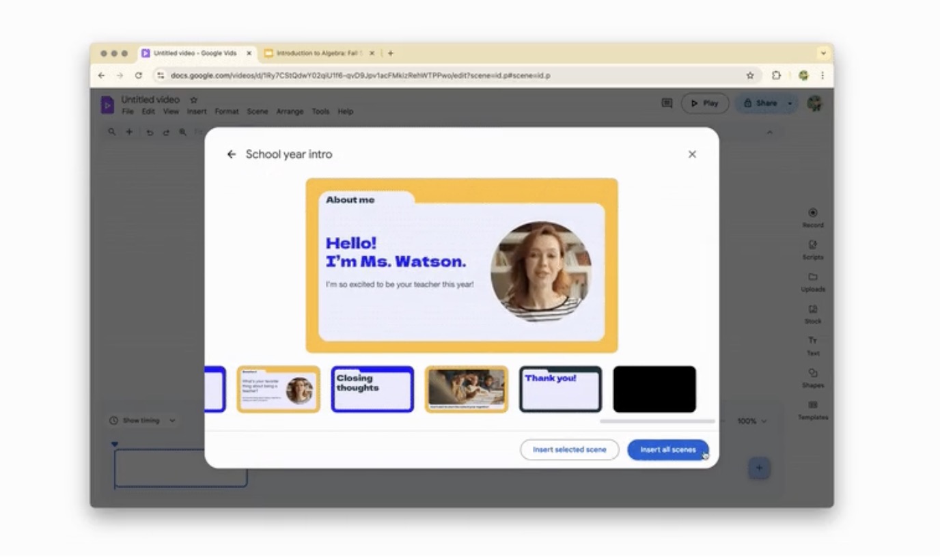Open the Shapes panel
940x560 pixels.
point(812,376)
